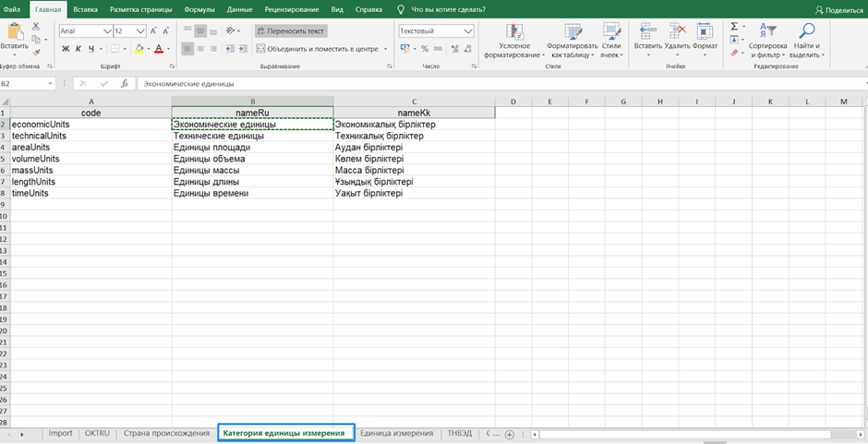Image resolution: width=868 pixels, height=444 pixels.
Task: Toggle the Переносить текст wrap button
Action: [291, 31]
